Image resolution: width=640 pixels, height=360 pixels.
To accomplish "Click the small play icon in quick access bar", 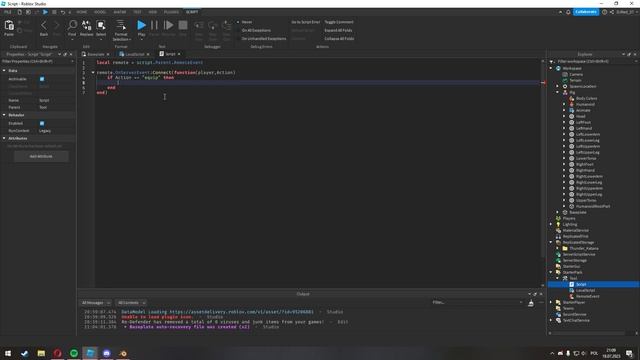I will pos(45,12).
